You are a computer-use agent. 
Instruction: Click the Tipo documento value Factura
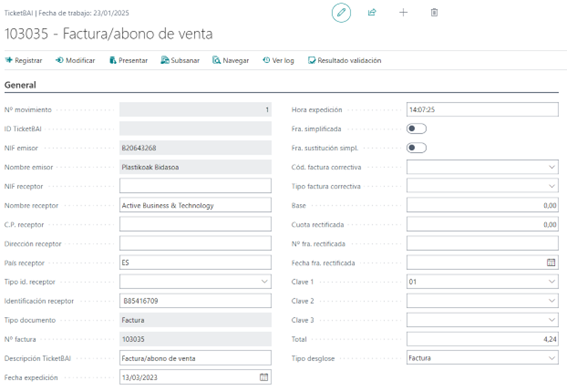pos(195,320)
